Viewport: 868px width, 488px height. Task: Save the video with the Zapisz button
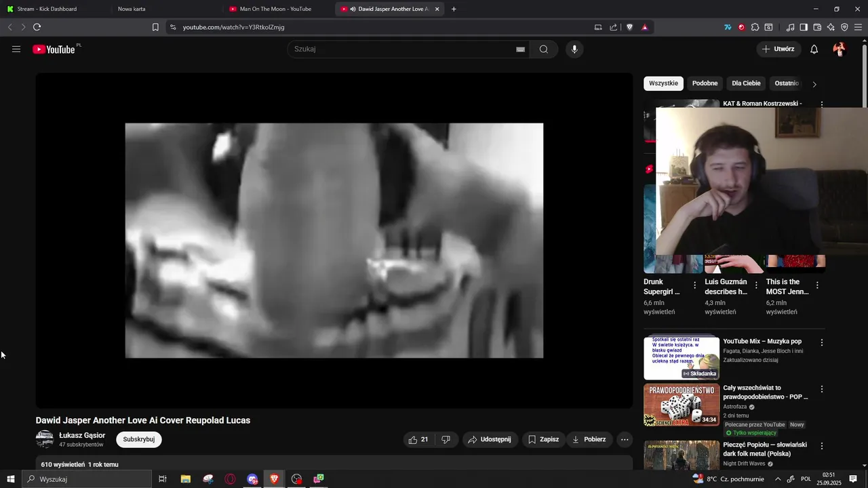pyautogui.click(x=543, y=439)
